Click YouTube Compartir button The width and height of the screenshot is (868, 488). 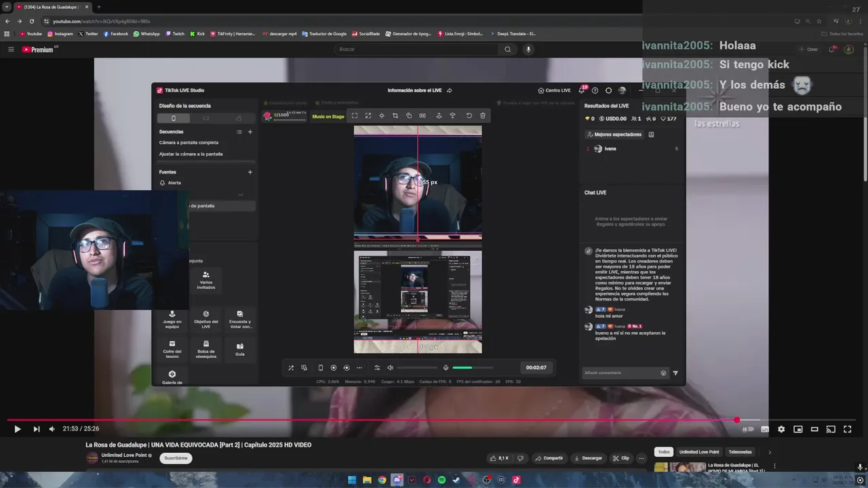pyautogui.click(x=549, y=458)
